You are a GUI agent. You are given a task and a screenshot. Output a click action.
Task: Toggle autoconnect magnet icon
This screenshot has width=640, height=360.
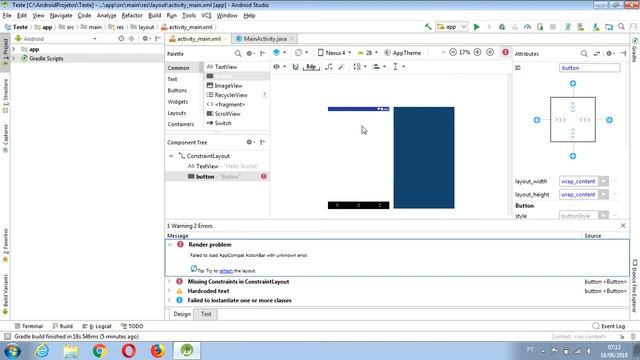point(296,67)
